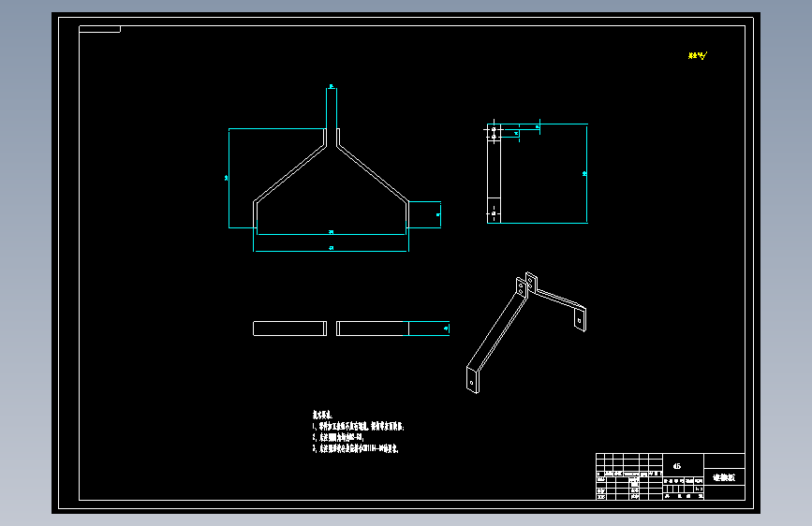
Task: Select the technical requirements notes block
Action: 359,431
